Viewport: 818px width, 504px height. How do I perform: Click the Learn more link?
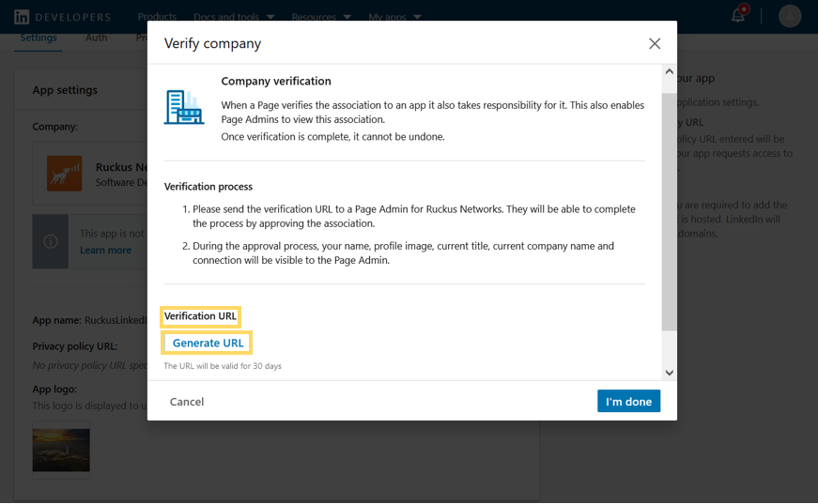(105, 251)
